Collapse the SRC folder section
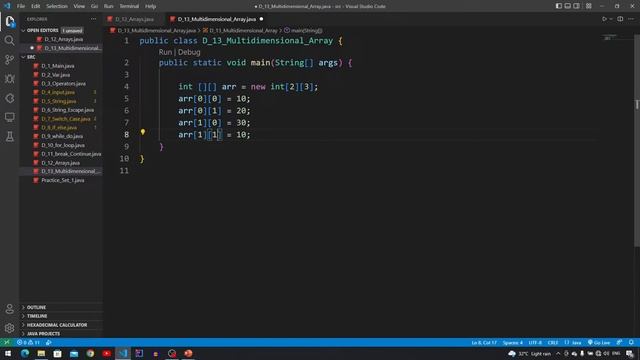 [61, 57]
